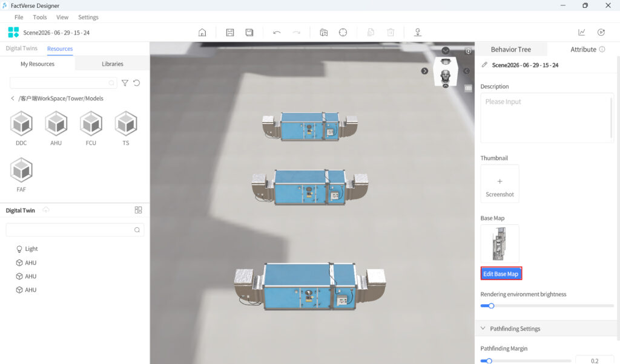Click the FactVerse four-square logo icon
The height and width of the screenshot is (364, 620).
click(13, 33)
